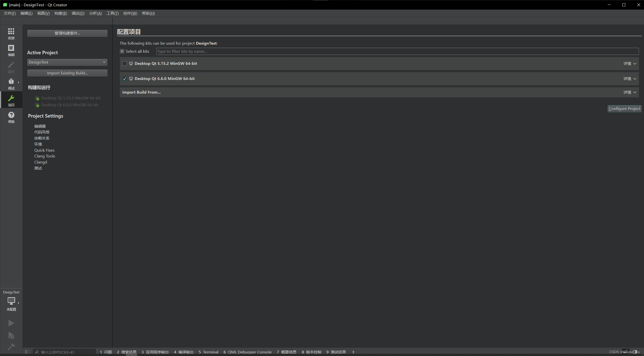The height and width of the screenshot is (356, 644).
Task: Open the 5 Terminal pane
Action: click(x=208, y=352)
